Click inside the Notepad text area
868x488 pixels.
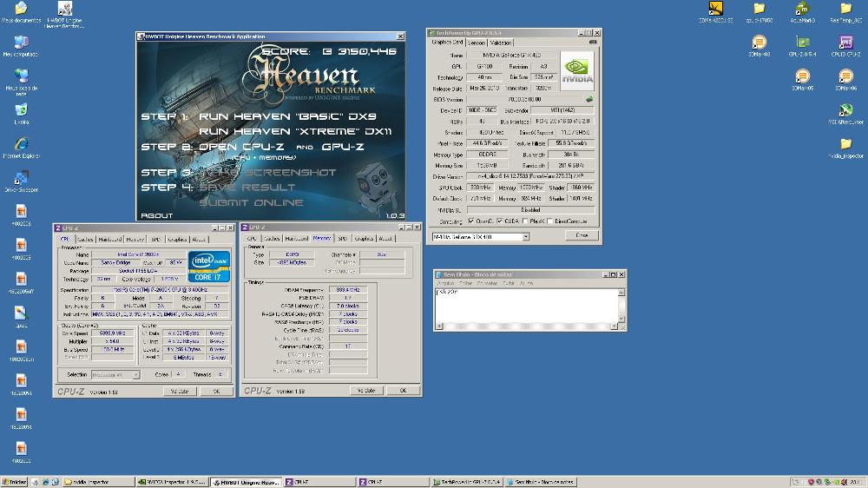pyautogui.click(x=526, y=305)
